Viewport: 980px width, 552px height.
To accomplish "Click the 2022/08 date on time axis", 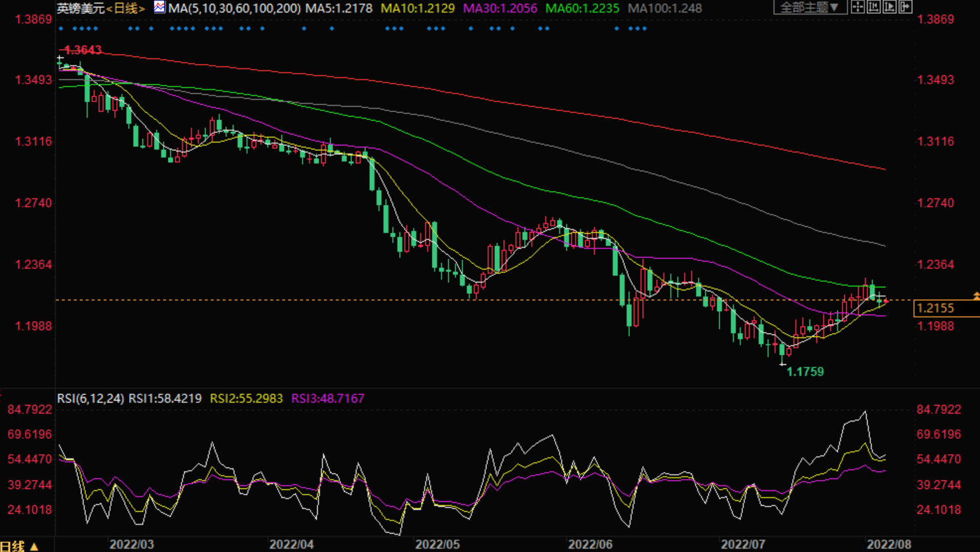I will (889, 545).
